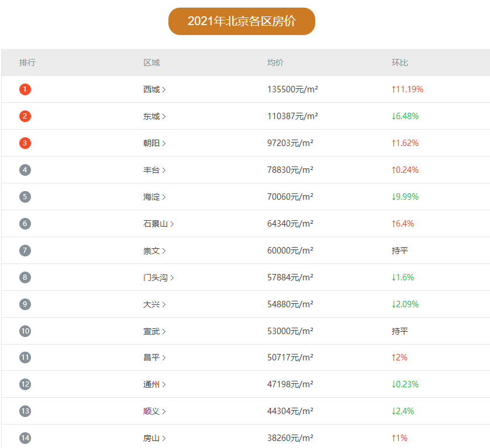Click the gray rank 7 badge
Screen dimensions: 490x448
pos(25,251)
